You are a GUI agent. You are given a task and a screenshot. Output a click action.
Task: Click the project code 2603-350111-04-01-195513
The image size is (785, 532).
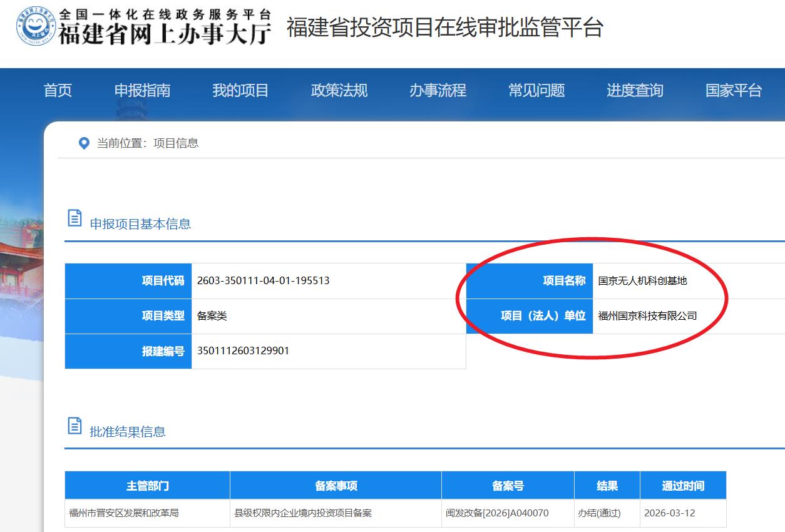coord(263,281)
